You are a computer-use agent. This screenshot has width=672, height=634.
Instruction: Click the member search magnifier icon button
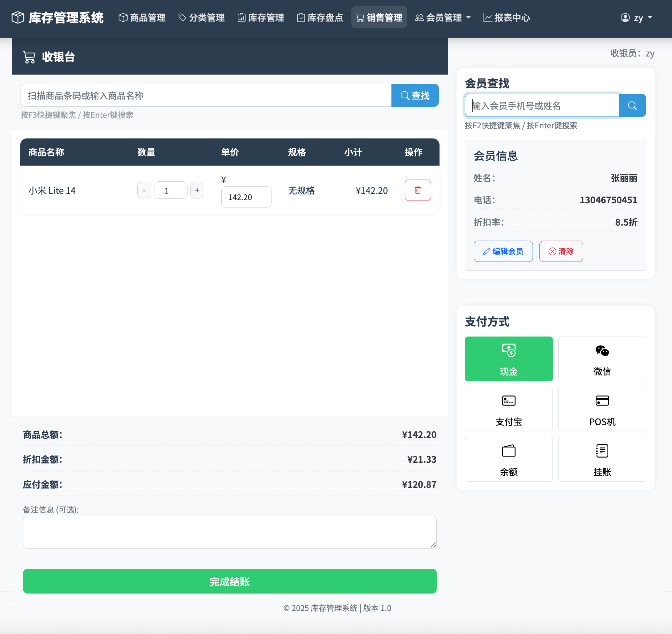632,105
